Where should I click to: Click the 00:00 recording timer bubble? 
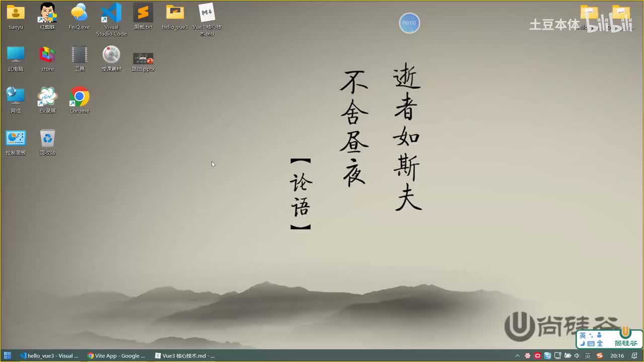pyautogui.click(x=409, y=23)
